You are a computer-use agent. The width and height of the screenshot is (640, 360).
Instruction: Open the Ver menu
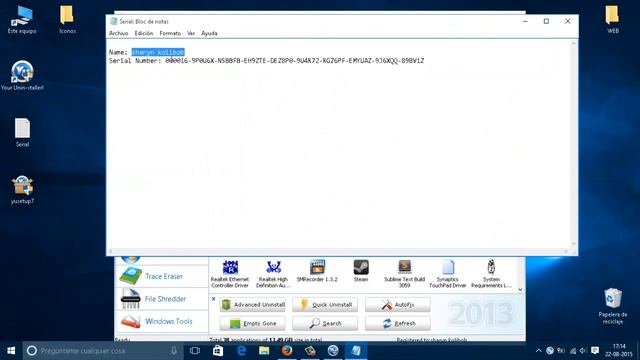tap(191, 33)
